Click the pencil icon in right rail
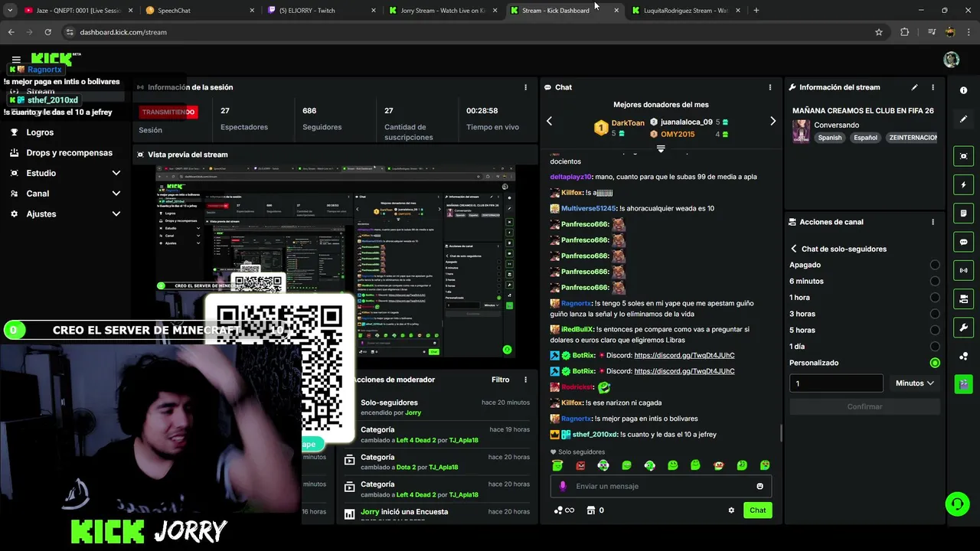The height and width of the screenshot is (551, 980). [963, 119]
